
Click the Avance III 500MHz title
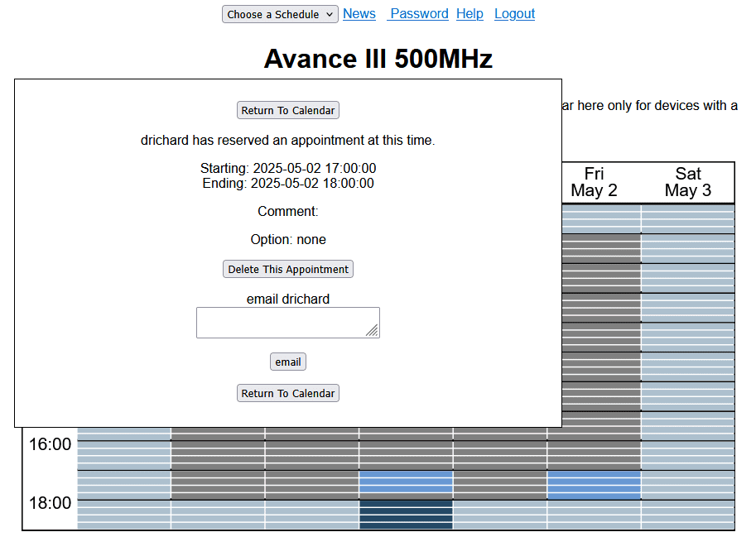point(378,58)
